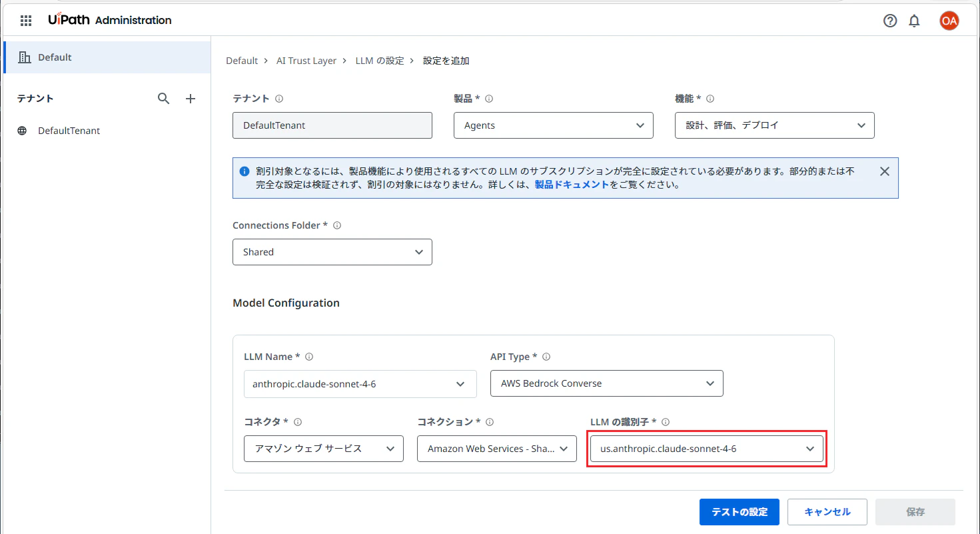Show info tooltip for LLM Name
980x534 pixels.
click(x=309, y=357)
